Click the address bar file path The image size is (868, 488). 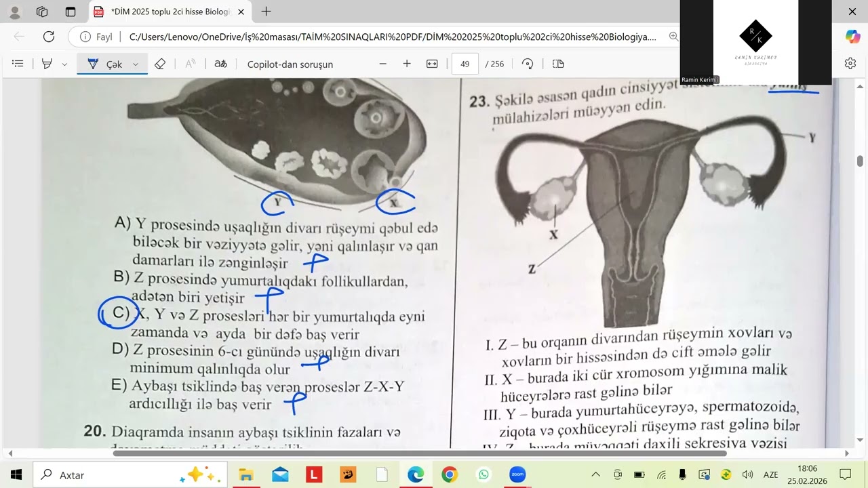coord(392,37)
